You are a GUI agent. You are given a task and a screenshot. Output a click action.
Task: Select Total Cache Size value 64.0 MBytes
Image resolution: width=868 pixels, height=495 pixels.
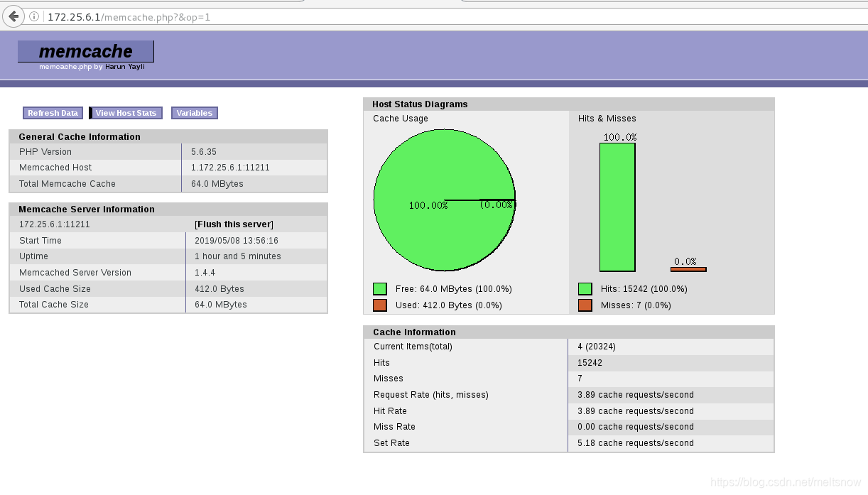coord(221,305)
